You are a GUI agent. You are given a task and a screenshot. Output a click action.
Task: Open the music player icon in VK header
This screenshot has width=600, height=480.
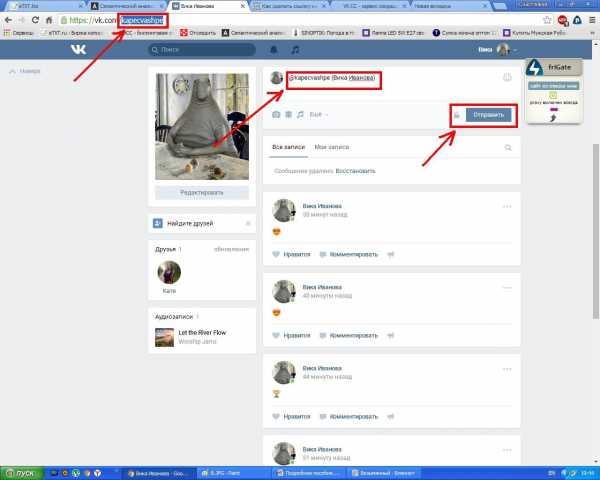[x=295, y=50]
